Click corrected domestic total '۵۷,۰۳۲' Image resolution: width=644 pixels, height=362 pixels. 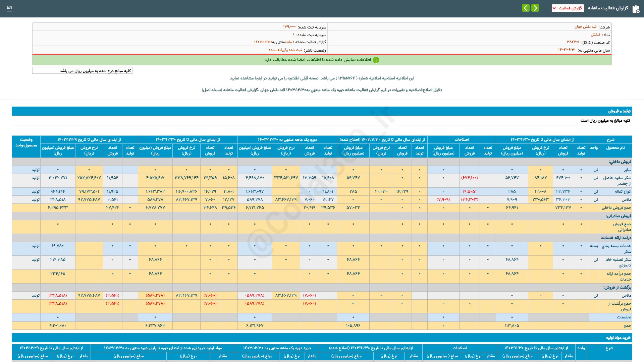pos(353,208)
